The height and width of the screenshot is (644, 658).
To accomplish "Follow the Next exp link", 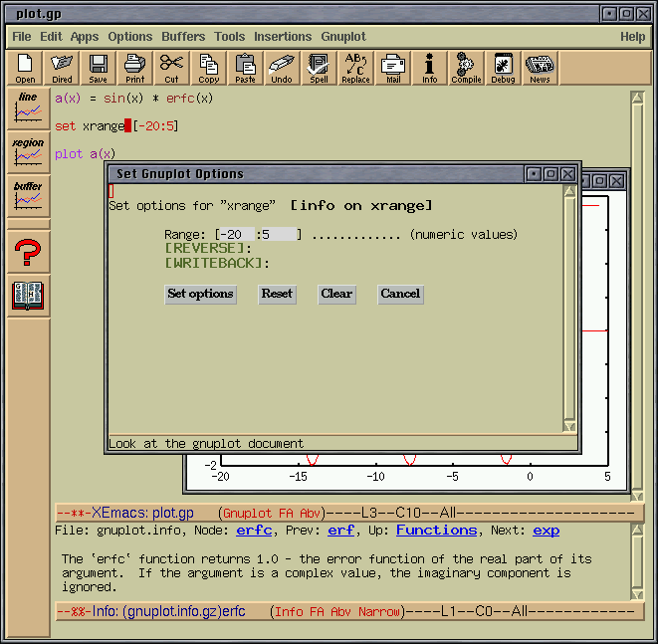I will (x=546, y=531).
